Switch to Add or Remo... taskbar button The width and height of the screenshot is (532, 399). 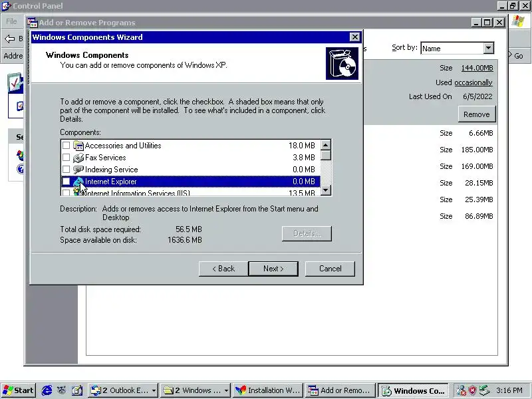click(340, 390)
